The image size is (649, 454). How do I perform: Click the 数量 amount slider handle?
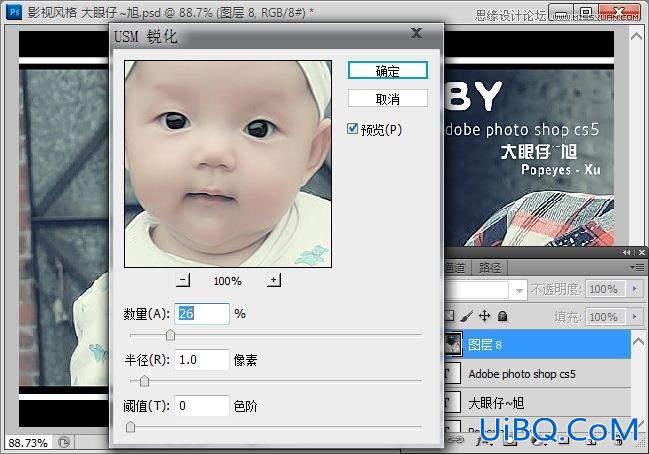click(x=170, y=335)
